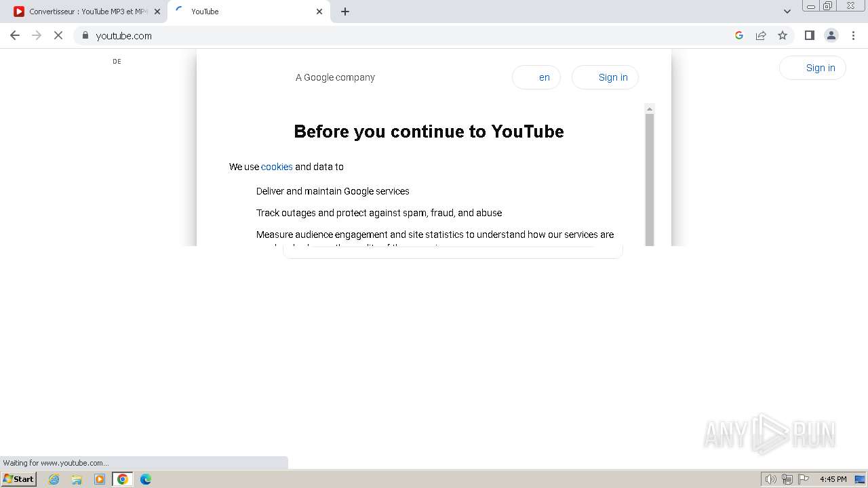Viewport: 868px width, 488px height.
Task: Close the Convertisseur YouTube MP3 tab
Action: 157,12
